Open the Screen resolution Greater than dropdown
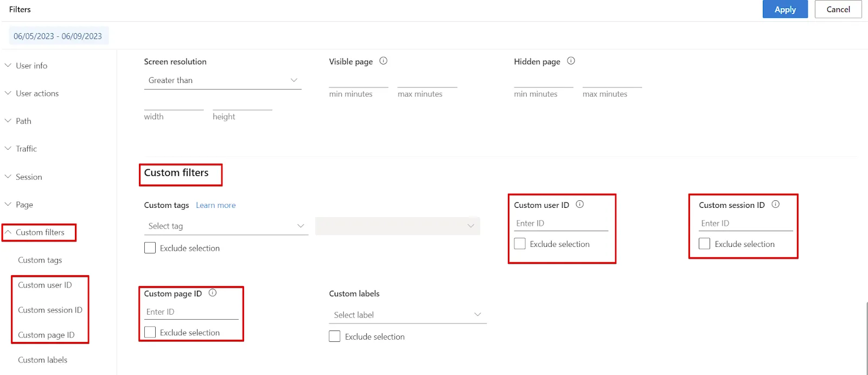Screen dimensions: 868x375 [x=222, y=80]
